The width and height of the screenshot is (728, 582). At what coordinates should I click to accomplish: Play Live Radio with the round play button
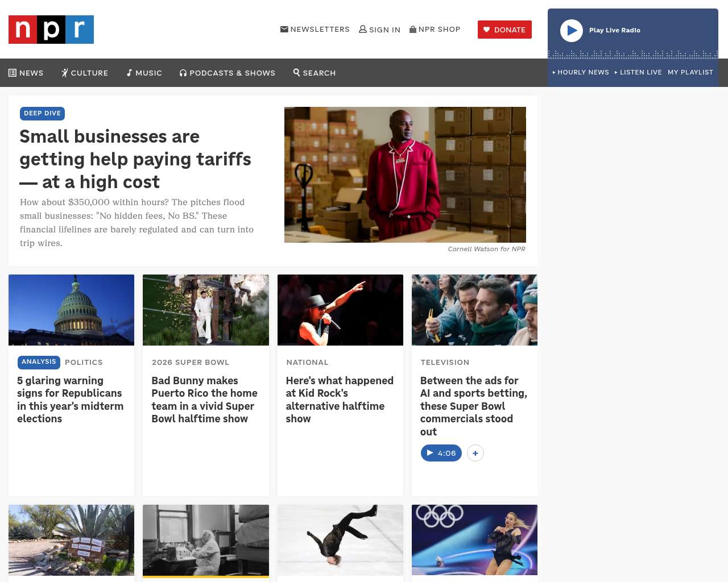pos(572,31)
